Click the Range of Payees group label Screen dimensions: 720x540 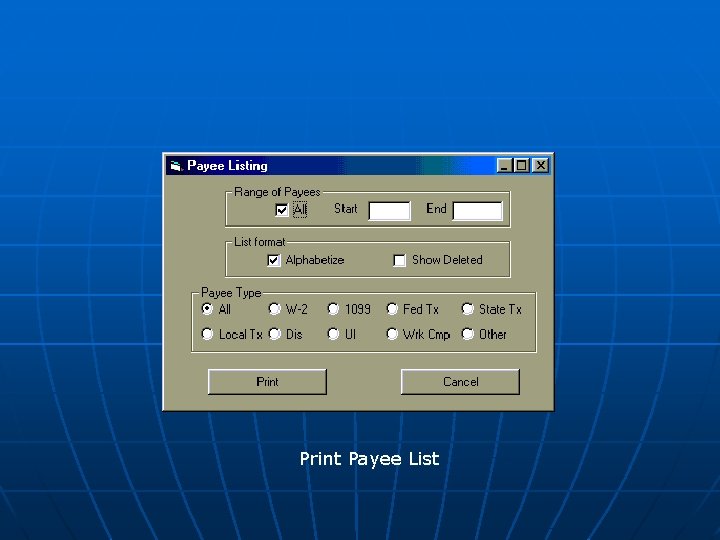pyautogui.click(x=277, y=192)
